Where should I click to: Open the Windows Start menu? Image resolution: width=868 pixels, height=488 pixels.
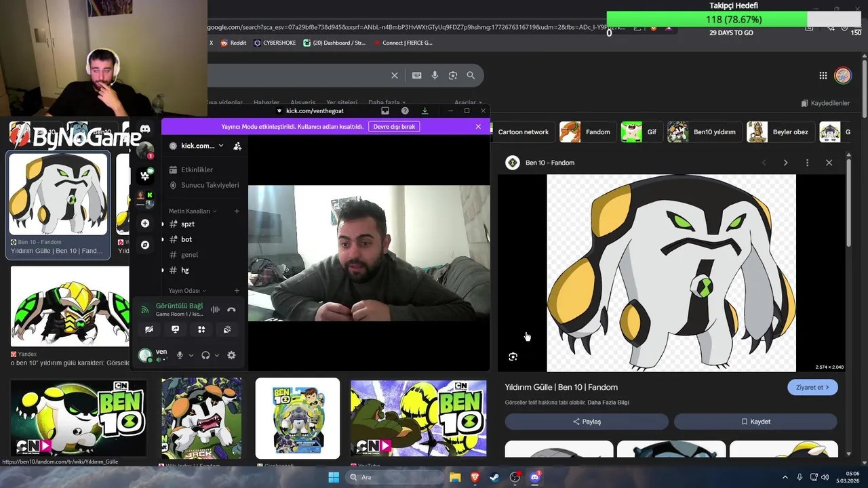click(334, 477)
